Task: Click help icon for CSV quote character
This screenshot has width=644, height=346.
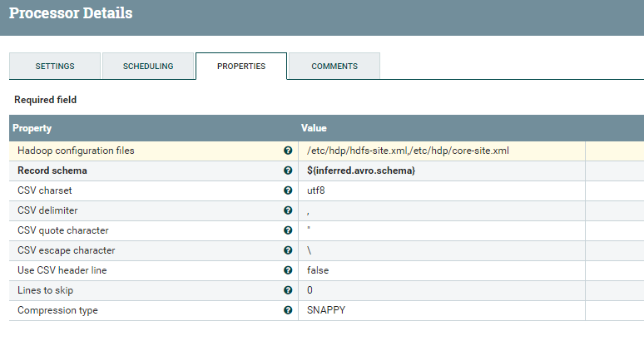Action: tap(288, 230)
